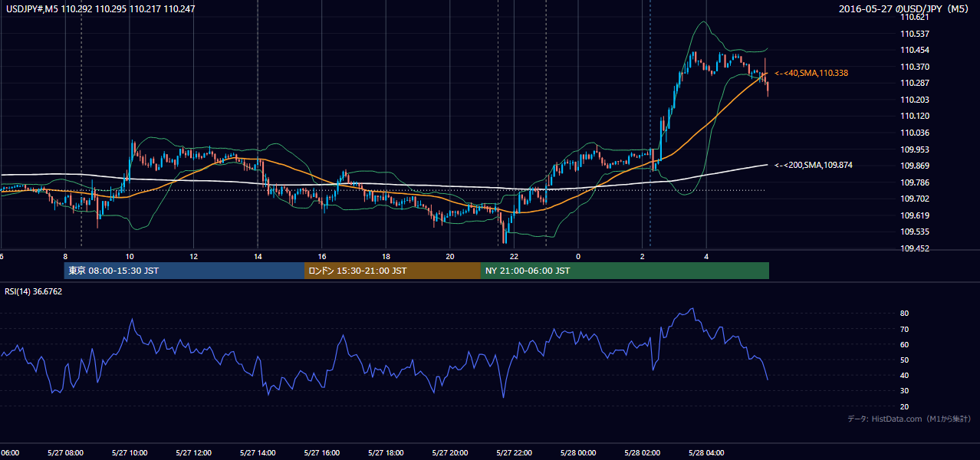Click price axis value 109.869
Image resolution: width=980 pixels, height=460 pixels.
tap(915, 166)
